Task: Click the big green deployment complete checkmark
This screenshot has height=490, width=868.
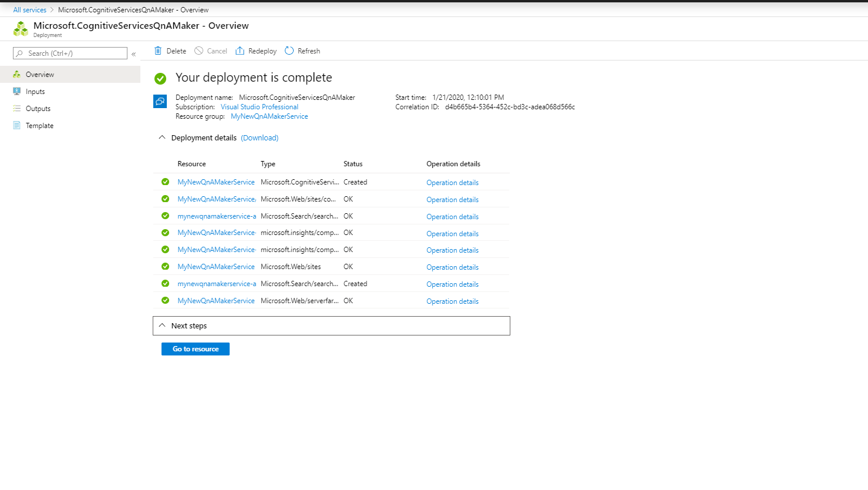Action: click(160, 78)
